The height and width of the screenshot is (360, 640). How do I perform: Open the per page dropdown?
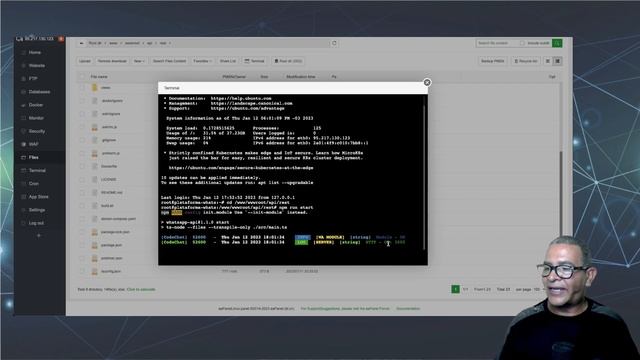[539, 289]
